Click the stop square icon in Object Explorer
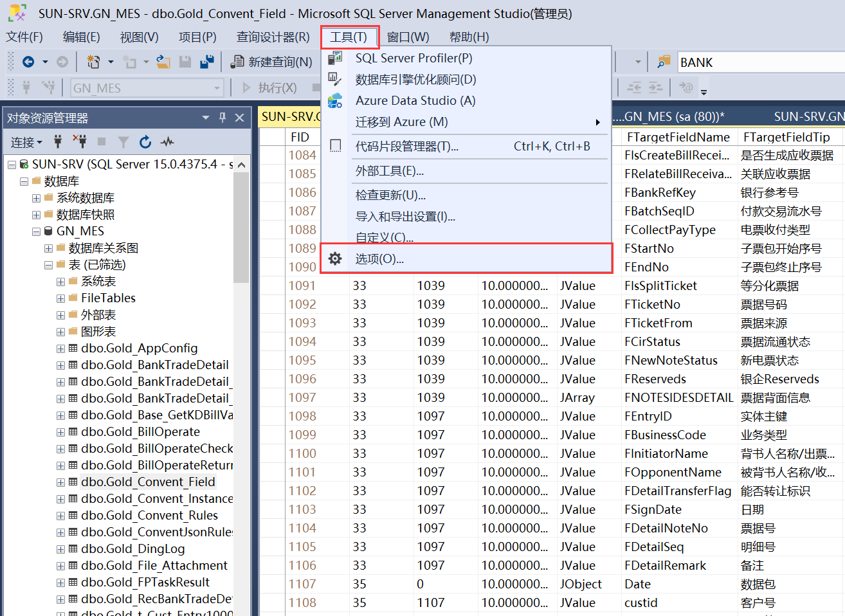This screenshot has height=616, width=845. (102, 141)
